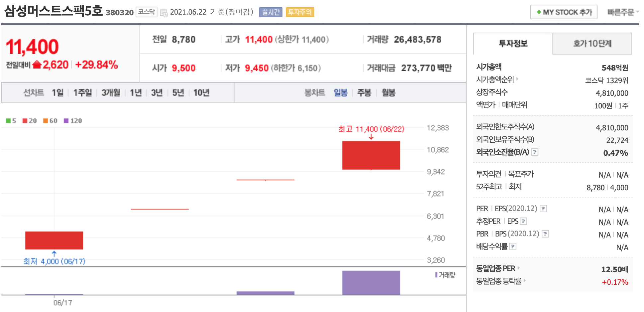644x312 pixels.
Task: Click the 코스닥 1329위 ranking value
Action: (x=606, y=80)
